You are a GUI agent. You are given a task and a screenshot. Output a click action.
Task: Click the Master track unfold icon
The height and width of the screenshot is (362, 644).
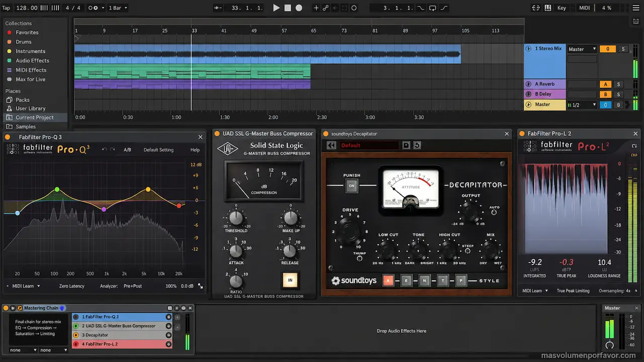[x=528, y=105]
